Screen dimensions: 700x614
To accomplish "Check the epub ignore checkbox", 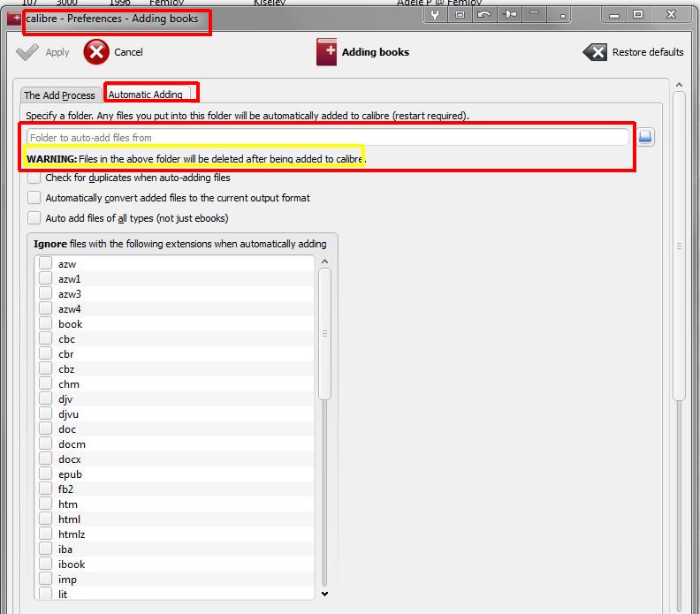I will pyautogui.click(x=46, y=474).
